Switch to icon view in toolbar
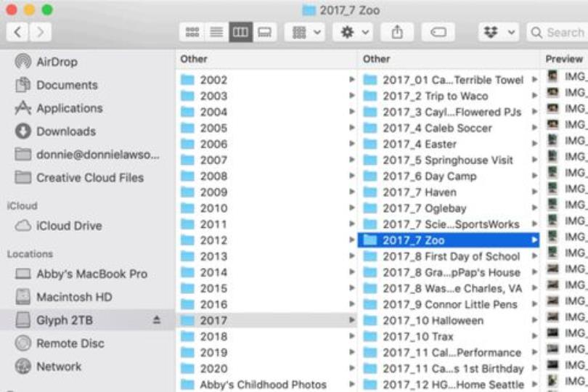The height and width of the screenshot is (392, 588). point(192,32)
